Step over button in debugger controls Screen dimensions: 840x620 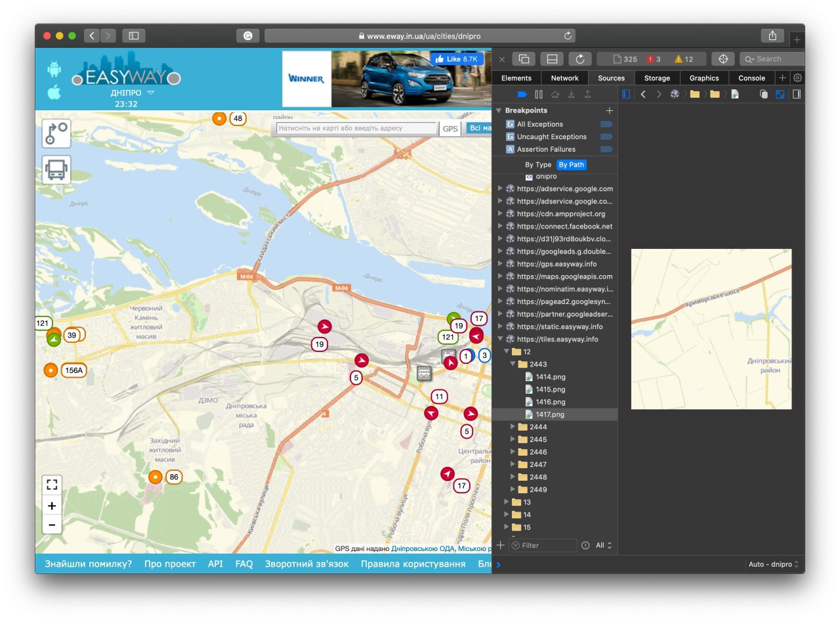click(x=555, y=95)
